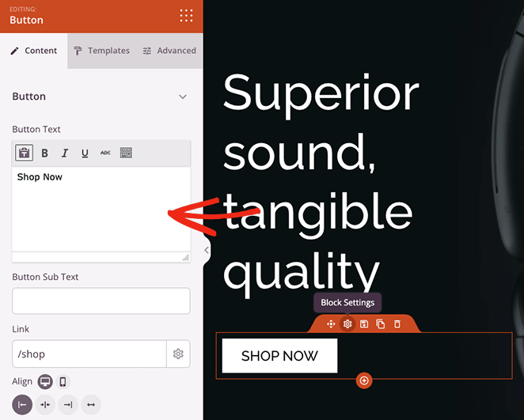
Task: Click the toolbar toggle keyboard icon
Action: 126,153
